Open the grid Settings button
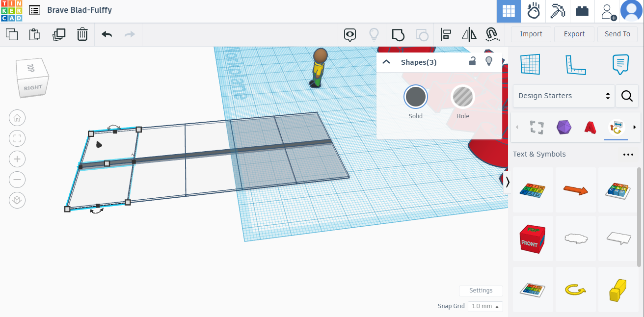644x317 pixels. click(x=481, y=291)
